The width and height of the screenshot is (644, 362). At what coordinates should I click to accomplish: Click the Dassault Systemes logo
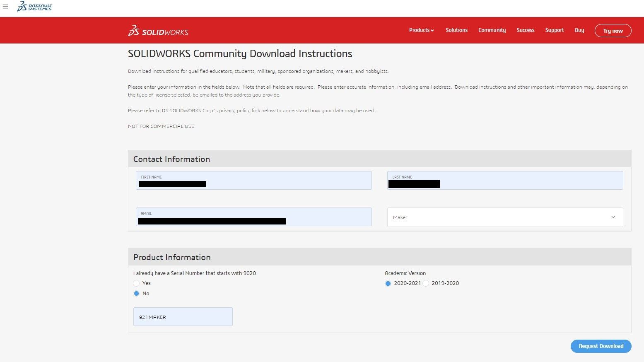(34, 6)
